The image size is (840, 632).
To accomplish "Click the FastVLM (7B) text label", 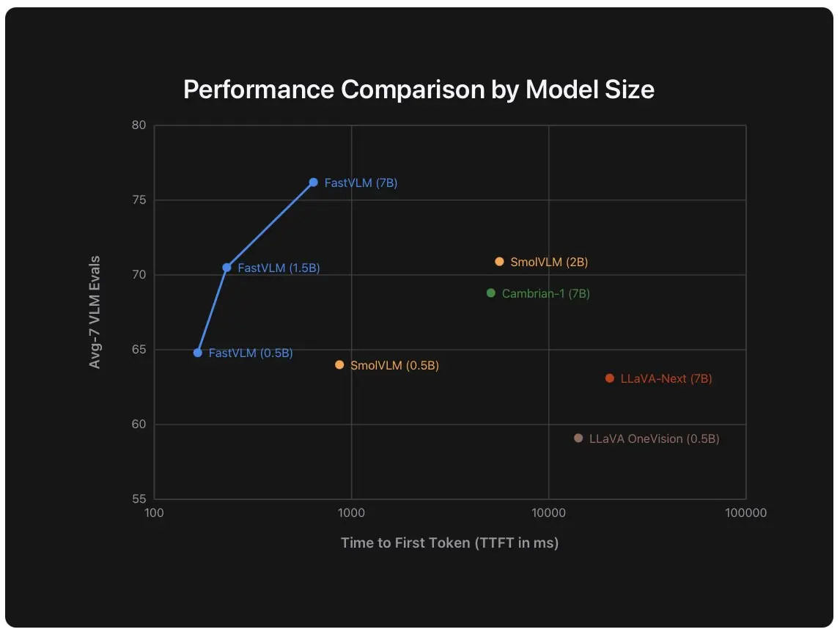I will [x=361, y=183].
